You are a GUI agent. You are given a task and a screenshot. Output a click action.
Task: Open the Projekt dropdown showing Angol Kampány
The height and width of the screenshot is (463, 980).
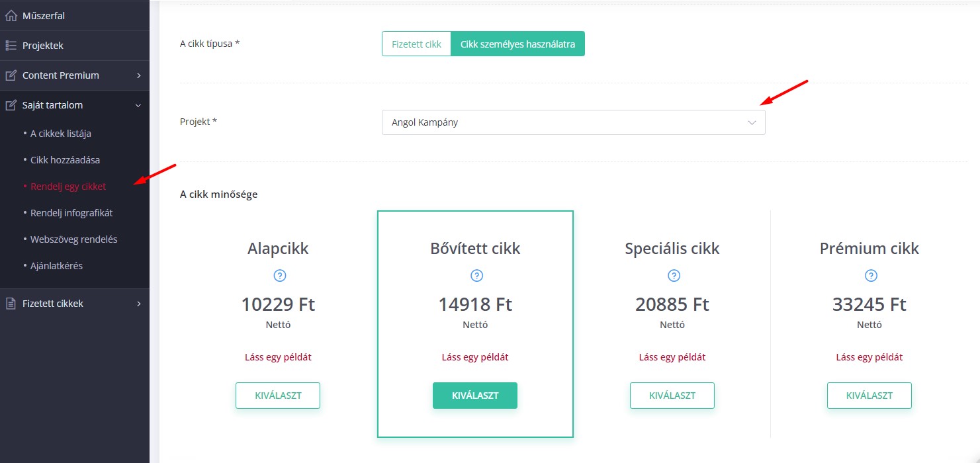click(573, 122)
